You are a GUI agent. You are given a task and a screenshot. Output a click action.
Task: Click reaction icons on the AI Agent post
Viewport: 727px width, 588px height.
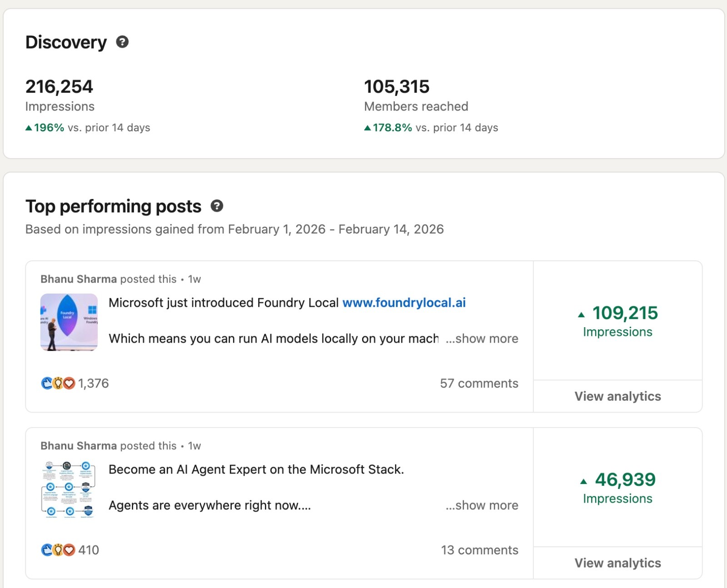pyautogui.click(x=58, y=550)
